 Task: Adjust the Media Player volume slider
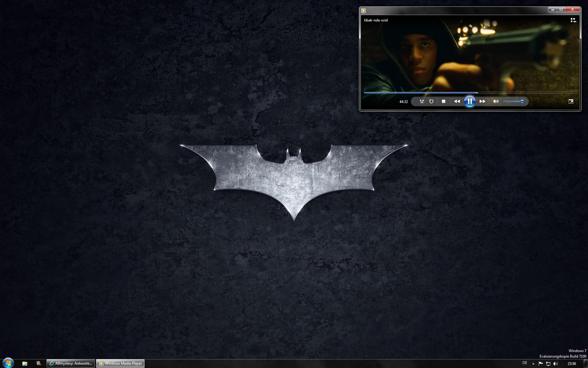(x=513, y=102)
